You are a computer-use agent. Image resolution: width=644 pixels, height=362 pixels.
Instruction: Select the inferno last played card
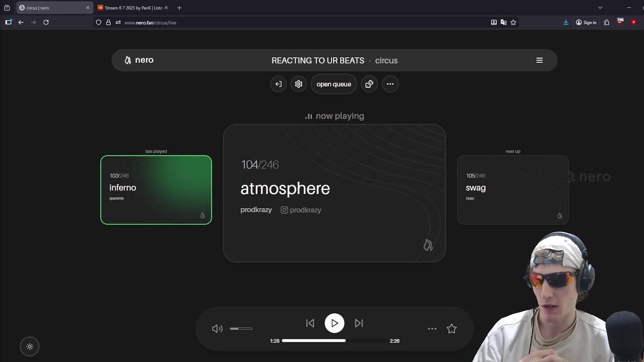tap(156, 190)
